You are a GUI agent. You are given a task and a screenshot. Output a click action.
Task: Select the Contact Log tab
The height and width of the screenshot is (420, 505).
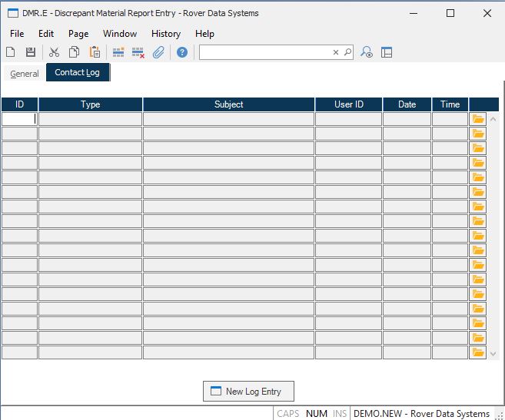78,73
